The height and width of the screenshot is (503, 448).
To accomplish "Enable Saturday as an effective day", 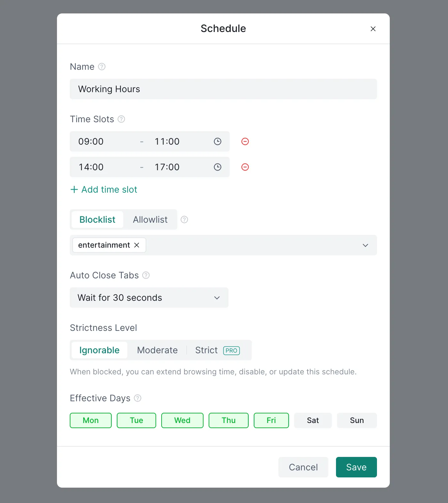I will coord(313,420).
